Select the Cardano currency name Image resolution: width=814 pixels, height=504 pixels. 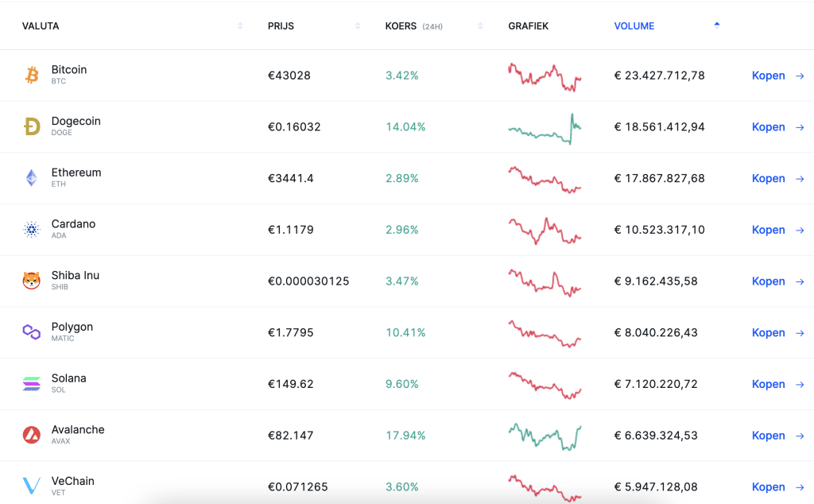tap(73, 223)
